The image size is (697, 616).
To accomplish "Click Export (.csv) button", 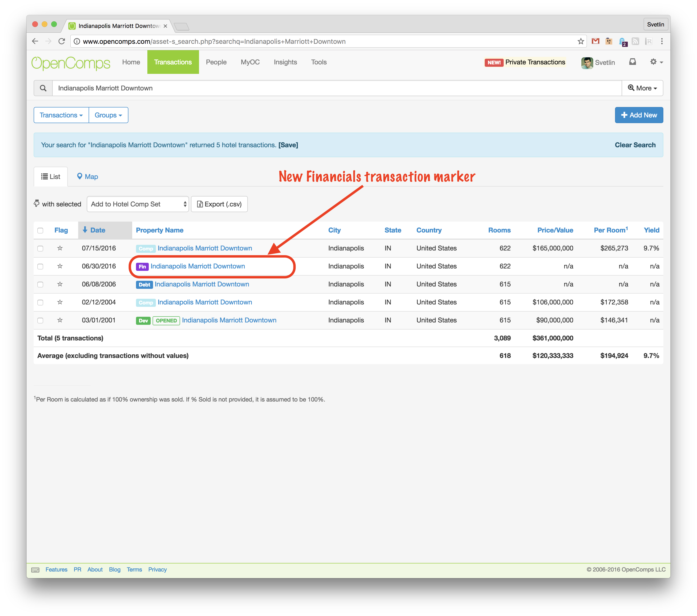I will click(x=219, y=204).
